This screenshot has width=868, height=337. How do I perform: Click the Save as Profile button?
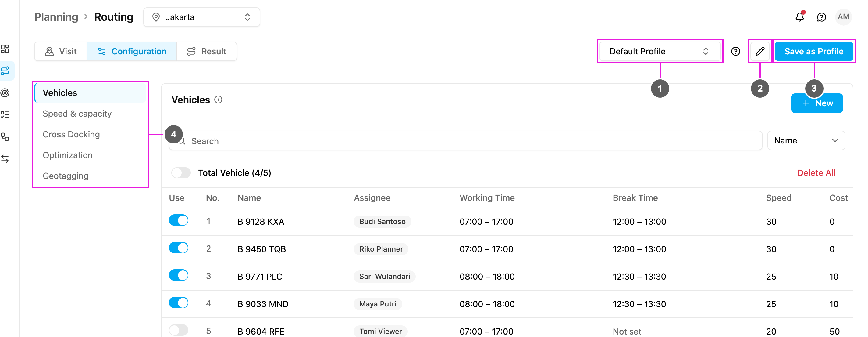(814, 51)
